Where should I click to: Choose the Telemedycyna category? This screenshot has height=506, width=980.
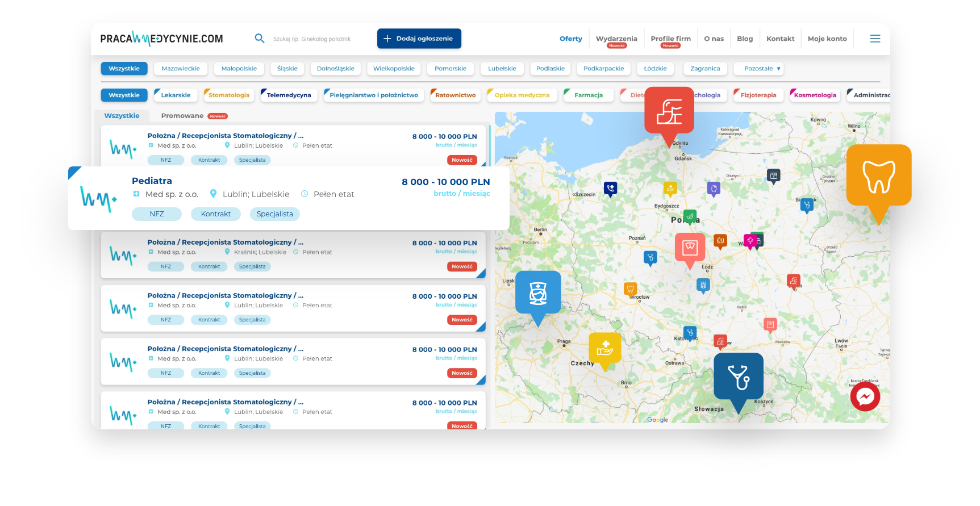pyautogui.click(x=289, y=95)
